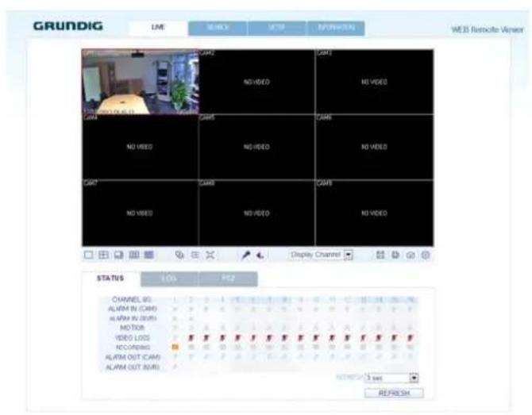
Task: Open the SETUP tab
Action: (277, 28)
